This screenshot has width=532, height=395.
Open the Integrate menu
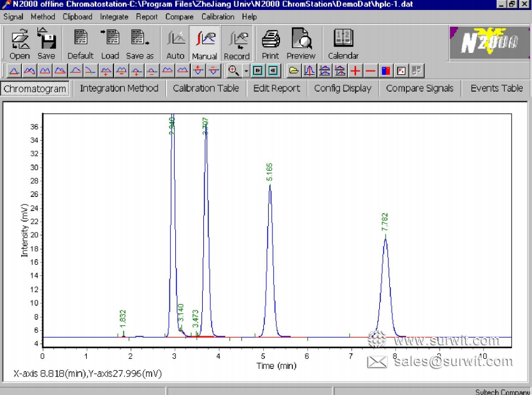pos(114,17)
